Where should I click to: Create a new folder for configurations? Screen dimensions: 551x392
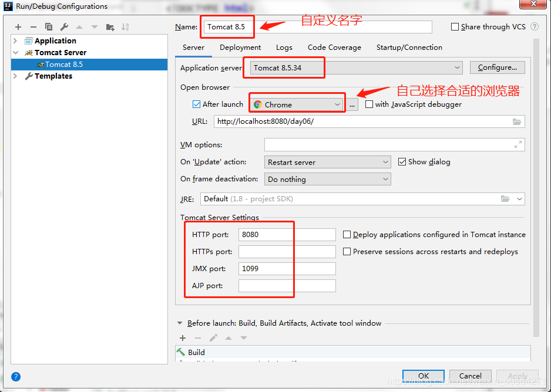tap(110, 27)
